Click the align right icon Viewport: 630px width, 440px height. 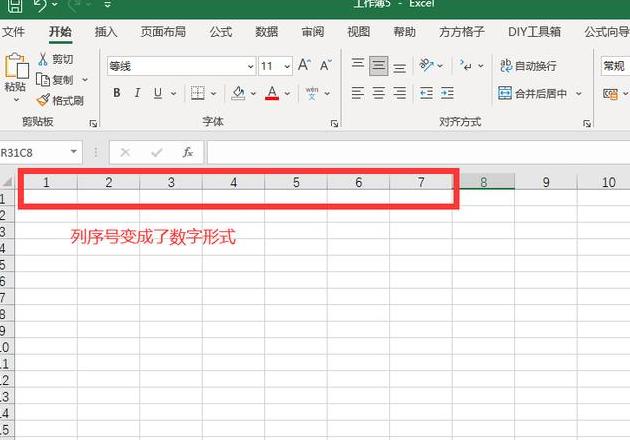pos(399,93)
